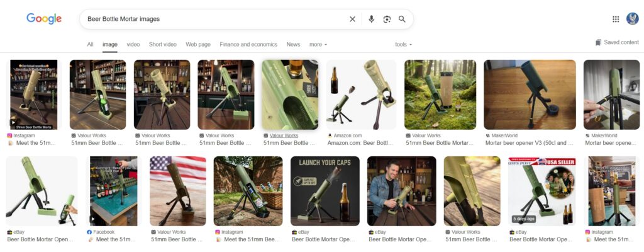Open the 'Launch Your Caps' eBay thumbnail
This screenshot has height=252, width=644.
coord(325,191)
